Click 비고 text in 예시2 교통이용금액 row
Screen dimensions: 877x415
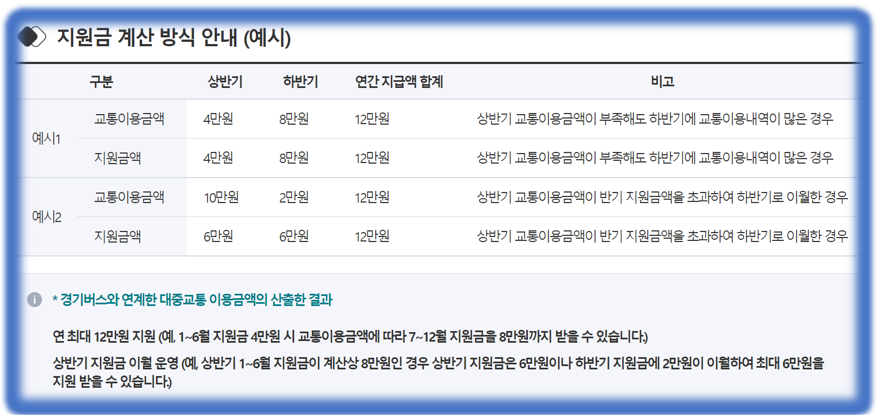point(663,197)
